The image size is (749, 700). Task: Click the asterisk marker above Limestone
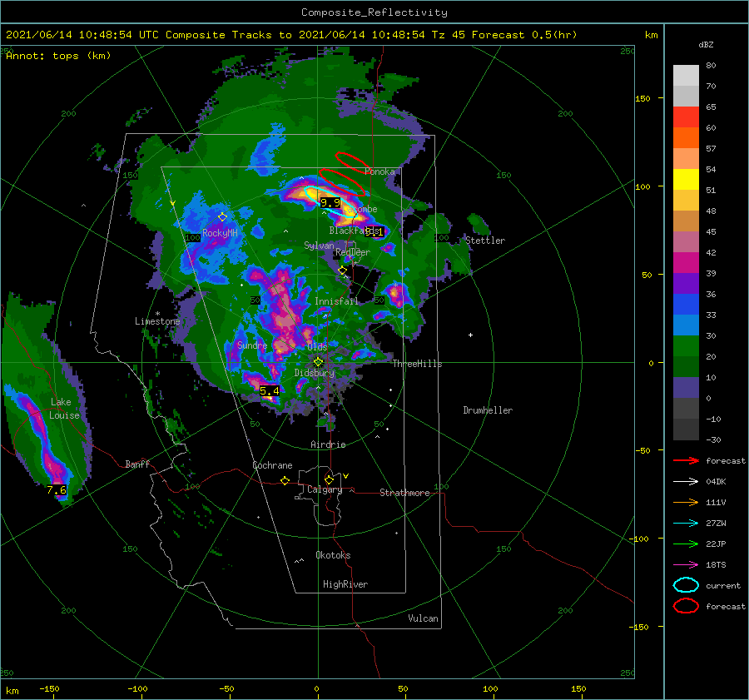click(x=157, y=314)
